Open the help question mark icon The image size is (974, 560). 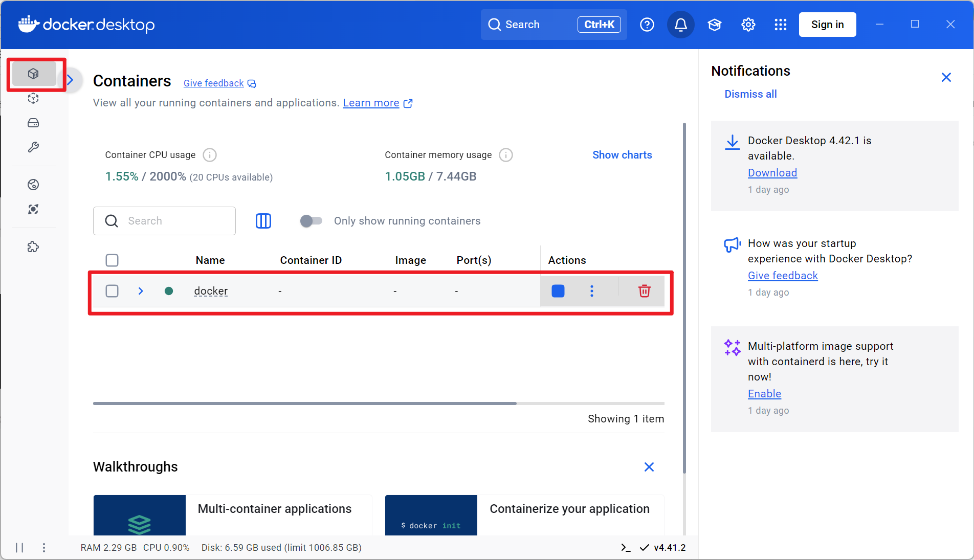click(x=647, y=25)
